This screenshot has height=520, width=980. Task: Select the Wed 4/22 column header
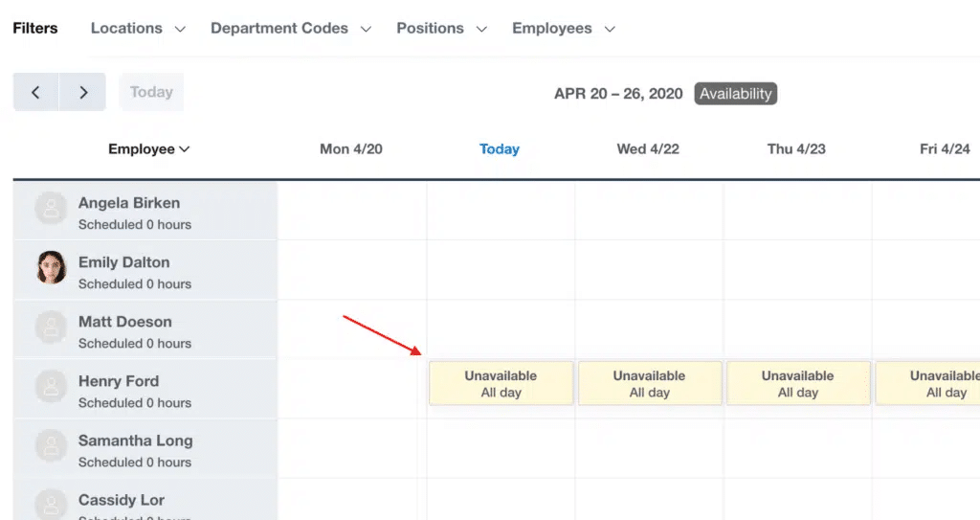click(648, 149)
